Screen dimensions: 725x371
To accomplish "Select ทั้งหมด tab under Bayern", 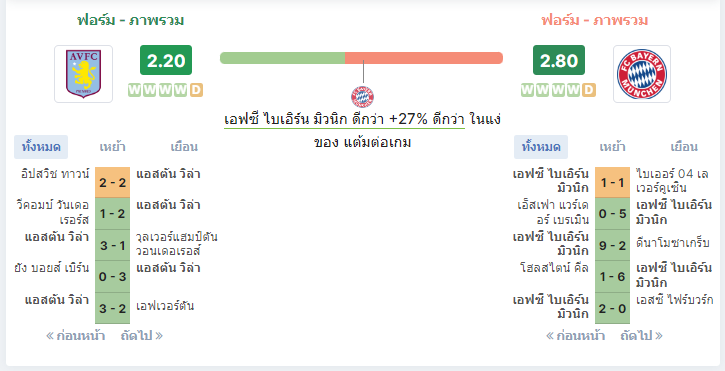I will click(x=541, y=147).
